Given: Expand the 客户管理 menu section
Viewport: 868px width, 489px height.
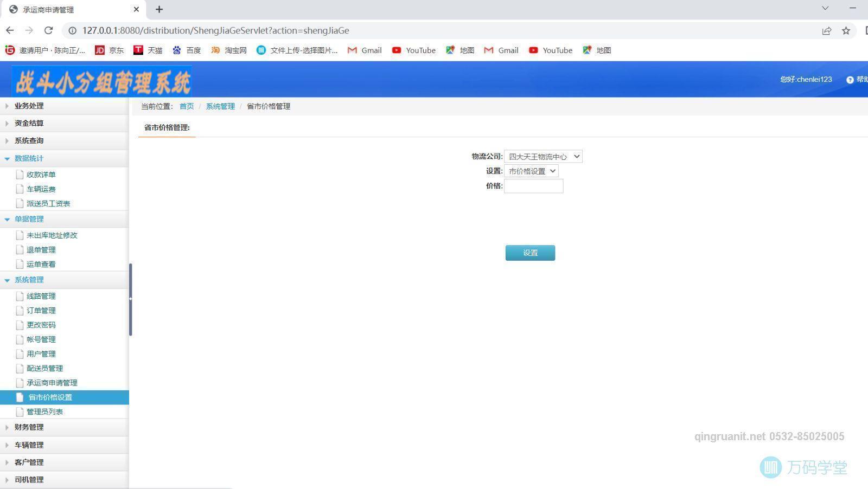Looking at the screenshot, I should click(64, 462).
